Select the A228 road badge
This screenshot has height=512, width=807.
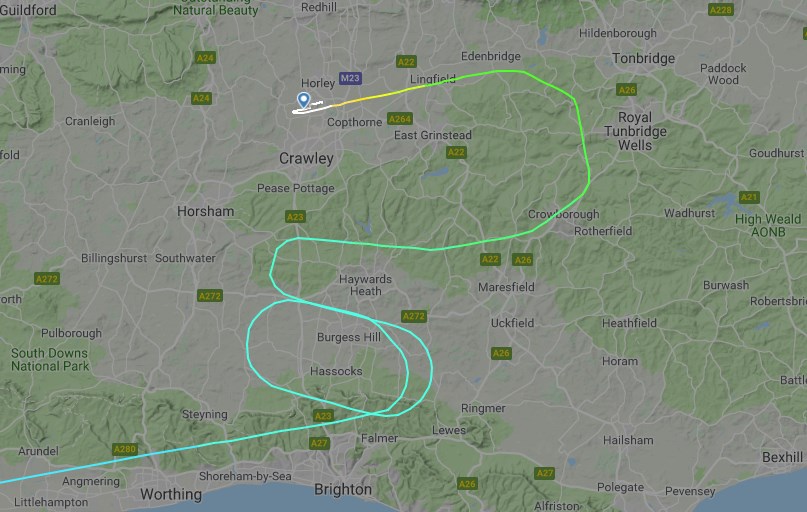(721, 10)
